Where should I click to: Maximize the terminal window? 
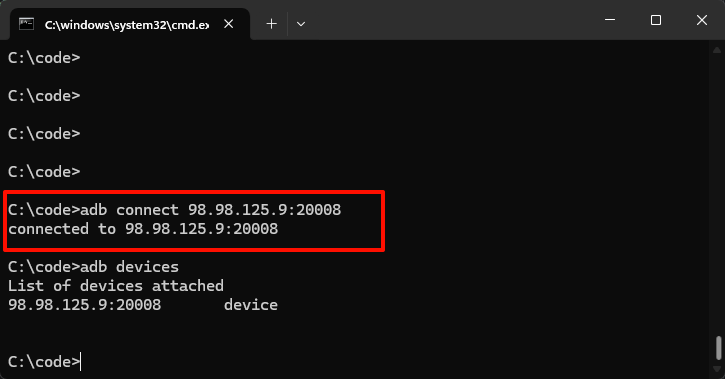(x=656, y=20)
